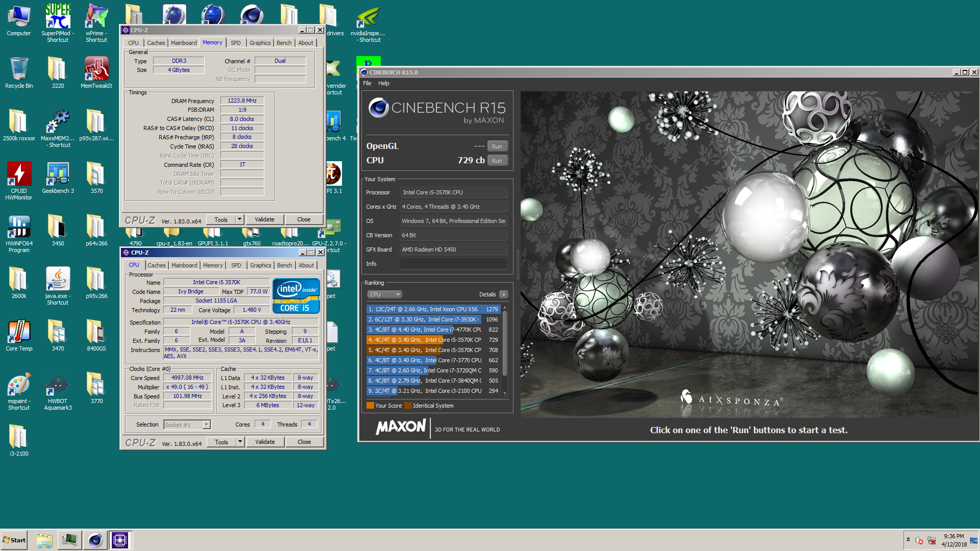Open the Start menu
Viewport: 980px width, 551px height.
coord(14,540)
